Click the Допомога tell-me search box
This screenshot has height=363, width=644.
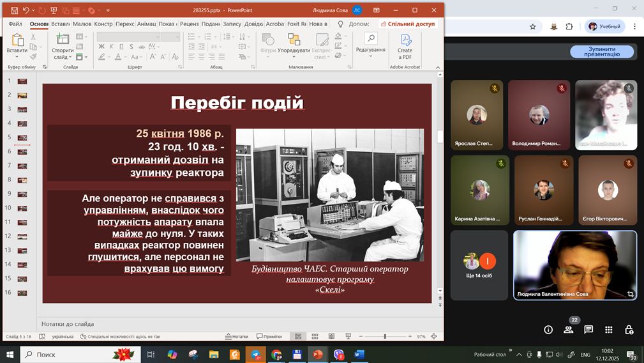click(354, 24)
